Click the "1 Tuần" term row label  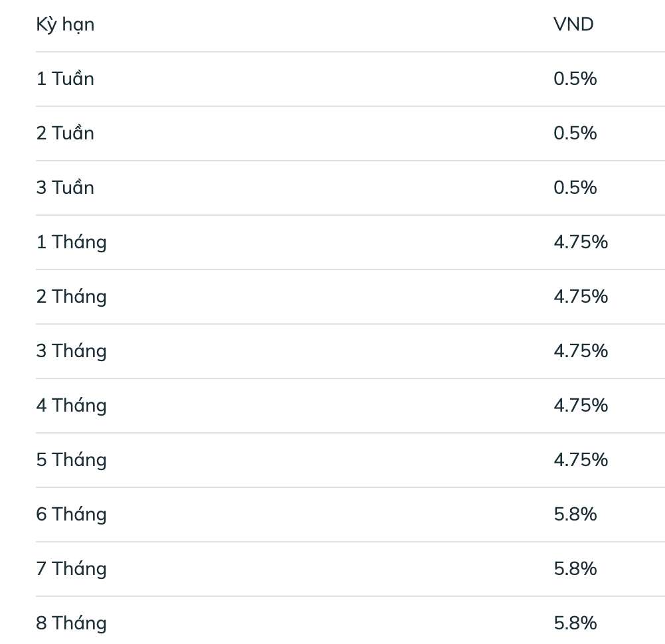(x=65, y=79)
